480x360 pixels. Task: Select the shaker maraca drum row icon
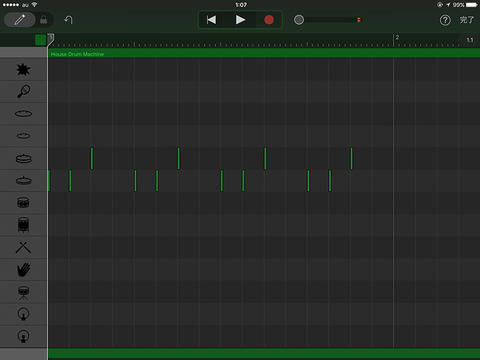pyautogui.click(x=23, y=91)
